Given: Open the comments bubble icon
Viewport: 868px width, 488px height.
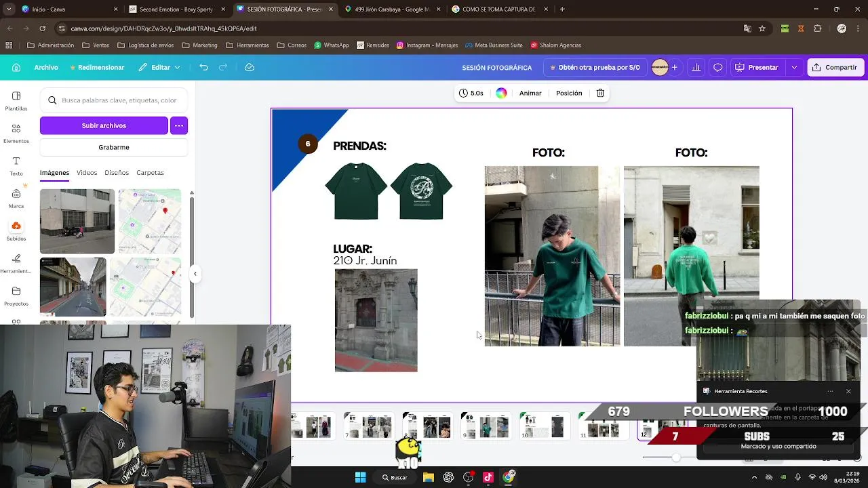Looking at the screenshot, I should coord(717,67).
